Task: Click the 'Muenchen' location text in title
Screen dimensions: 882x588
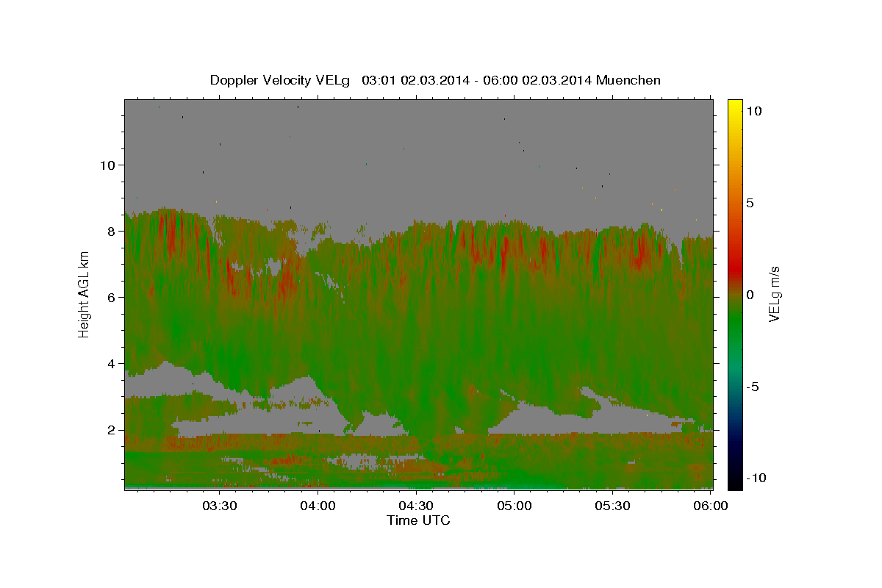Action: click(x=629, y=80)
